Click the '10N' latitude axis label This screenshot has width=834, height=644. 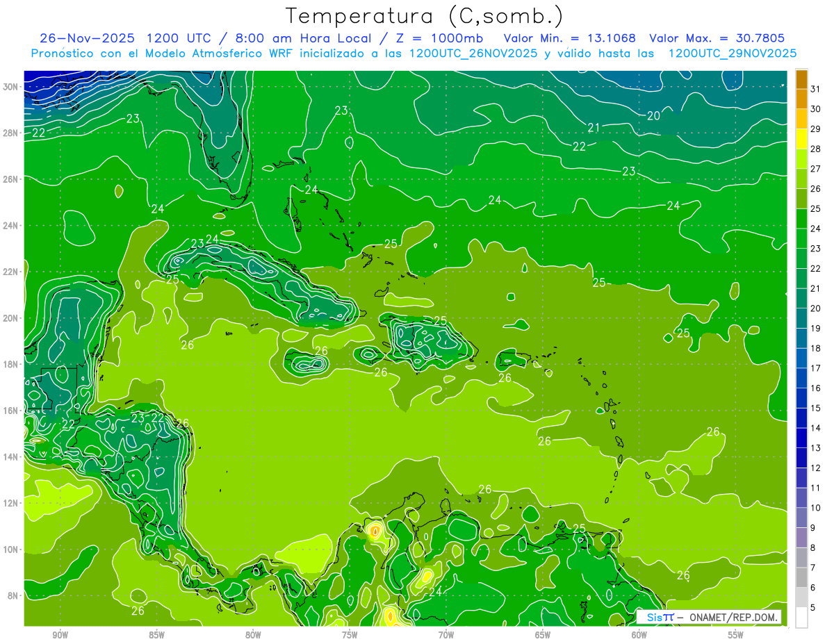point(11,550)
